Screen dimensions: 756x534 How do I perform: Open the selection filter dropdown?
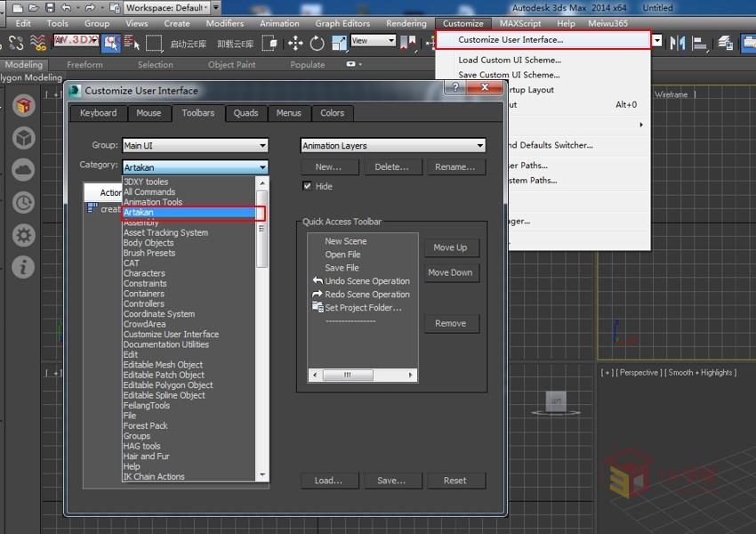click(76, 39)
